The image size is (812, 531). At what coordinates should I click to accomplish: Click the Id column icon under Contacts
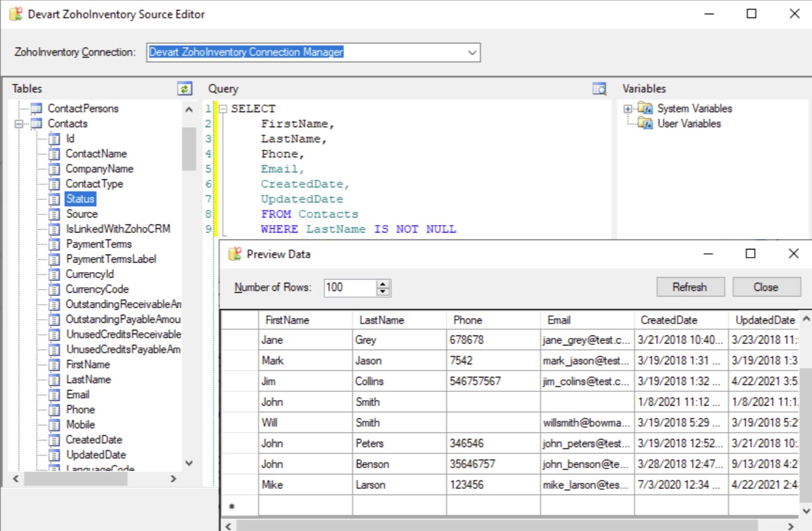[55, 139]
